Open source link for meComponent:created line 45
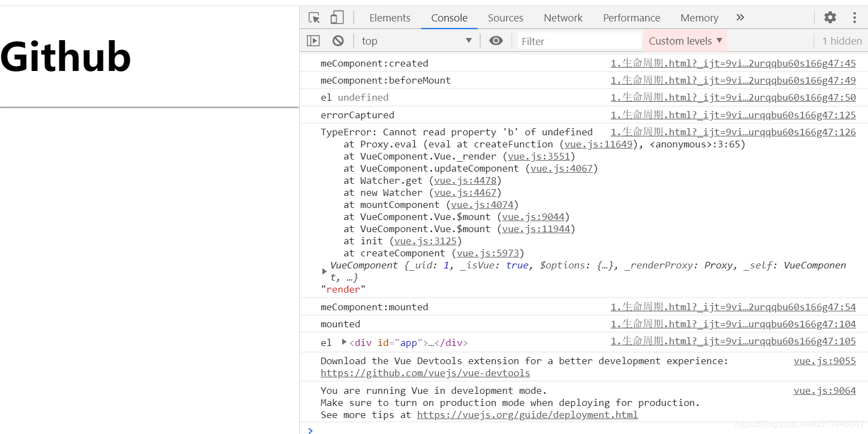This screenshot has height=434, width=868. click(x=733, y=63)
